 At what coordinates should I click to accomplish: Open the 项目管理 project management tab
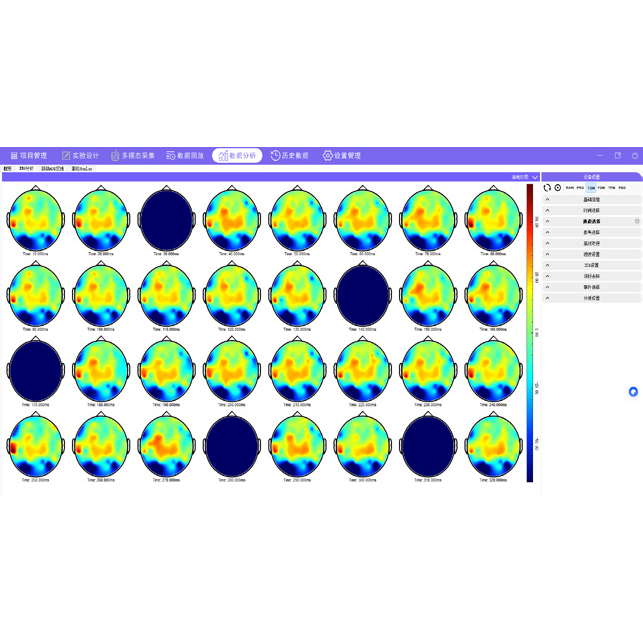[28, 156]
